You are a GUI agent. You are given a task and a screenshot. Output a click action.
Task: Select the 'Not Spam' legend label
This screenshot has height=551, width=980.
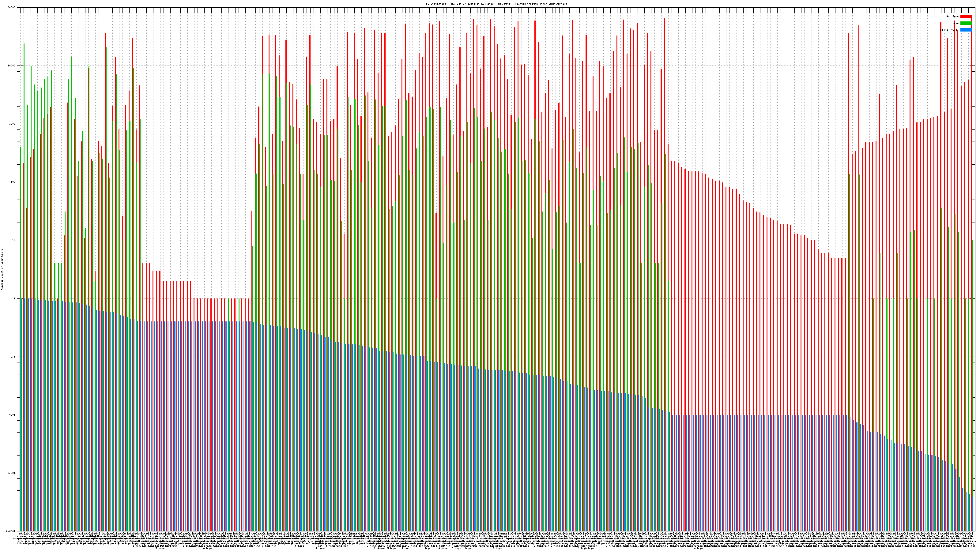953,16
